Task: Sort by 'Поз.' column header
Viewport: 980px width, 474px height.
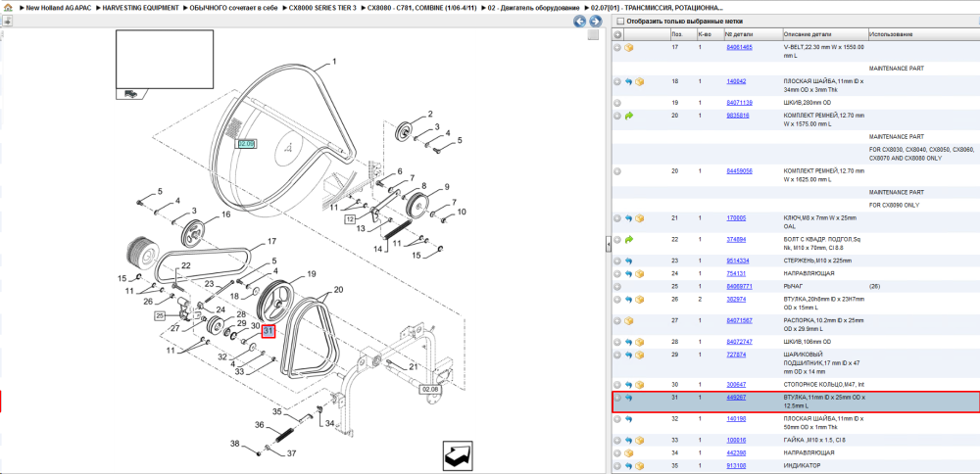Action: [677, 34]
